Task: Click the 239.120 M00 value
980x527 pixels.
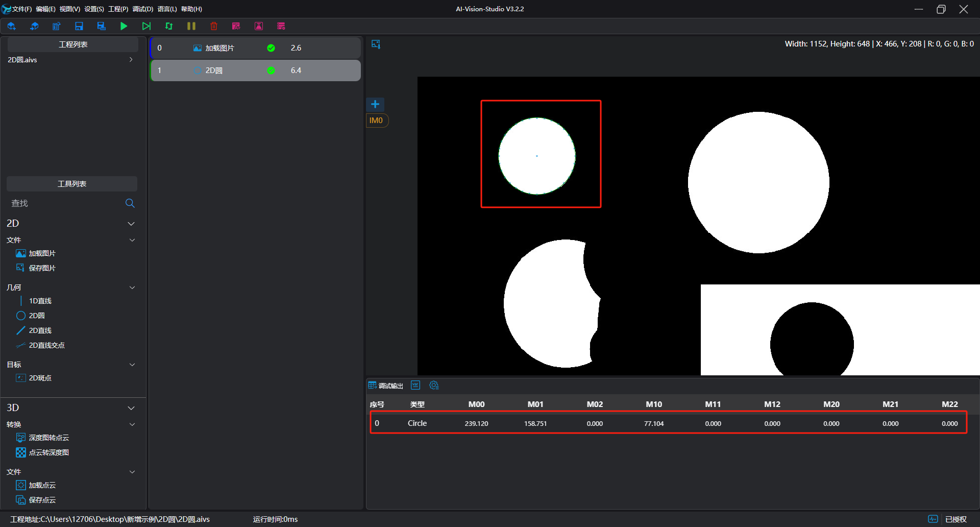Action: pyautogui.click(x=476, y=423)
